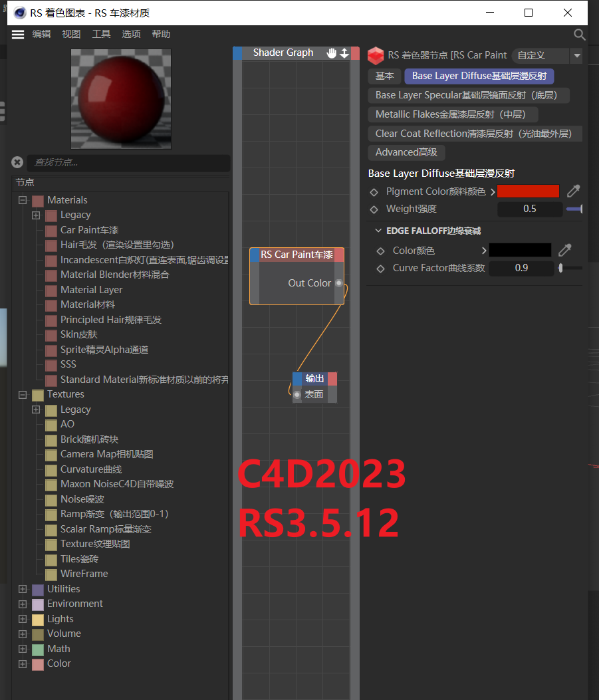Click the Skin material node icon
Image resolution: width=599 pixels, height=700 pixels.
pos(51,335)
